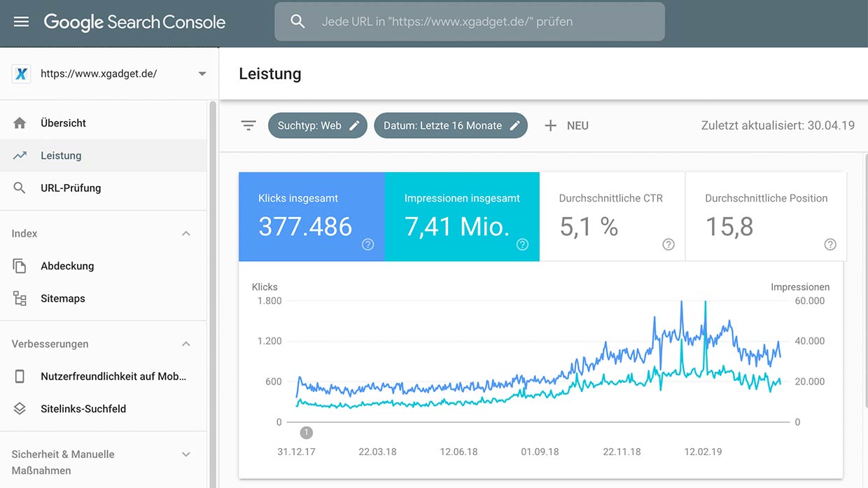Toggle the Impressionen insgesamt metric card
The image size is (868, 488).
coord(463,217)
